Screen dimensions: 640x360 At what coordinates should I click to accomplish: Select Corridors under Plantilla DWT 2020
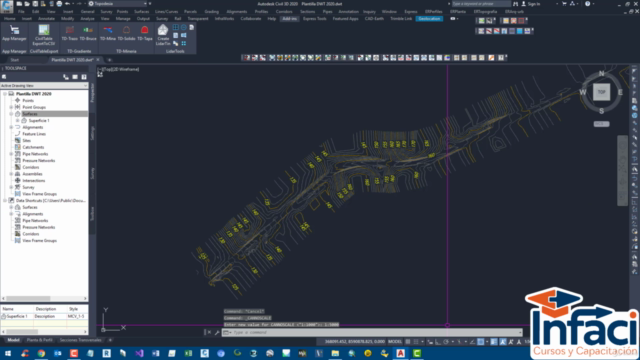pyautogui.click(x=31, y=167)
